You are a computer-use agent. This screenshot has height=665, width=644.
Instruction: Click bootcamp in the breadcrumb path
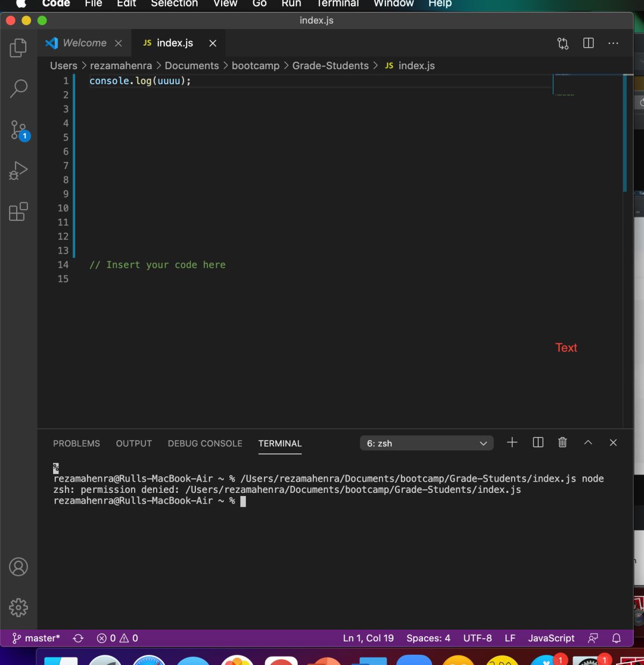[255, 65]
